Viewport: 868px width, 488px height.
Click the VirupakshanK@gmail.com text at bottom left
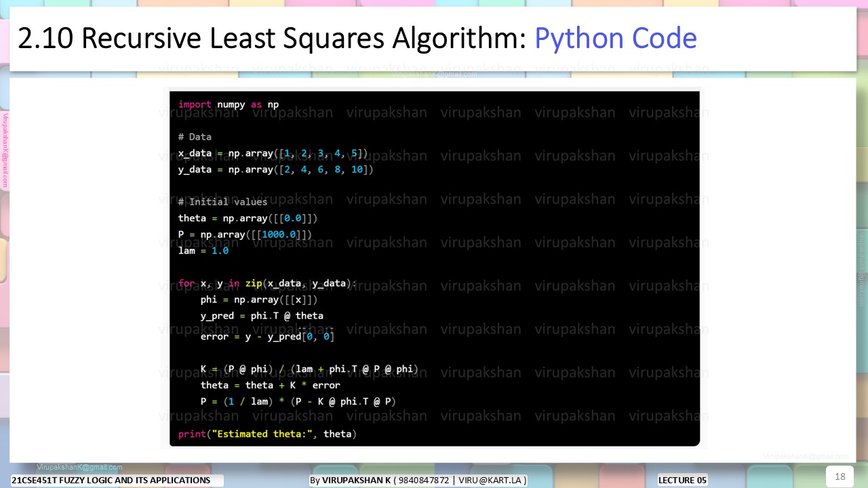click(x=80, y=467)
